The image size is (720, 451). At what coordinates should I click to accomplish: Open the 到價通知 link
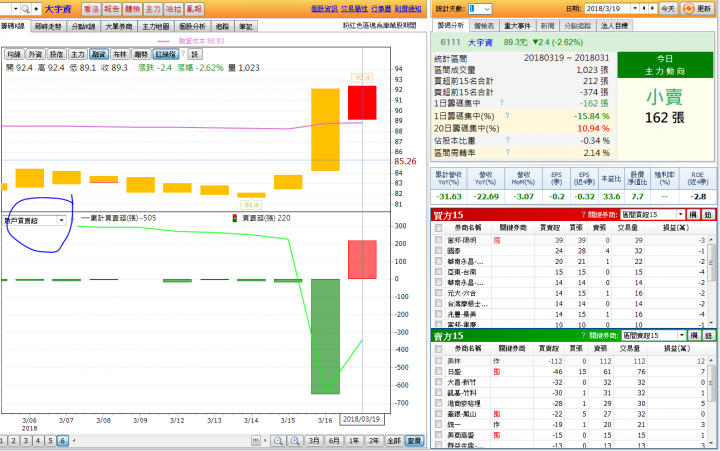tap(408, 9)
